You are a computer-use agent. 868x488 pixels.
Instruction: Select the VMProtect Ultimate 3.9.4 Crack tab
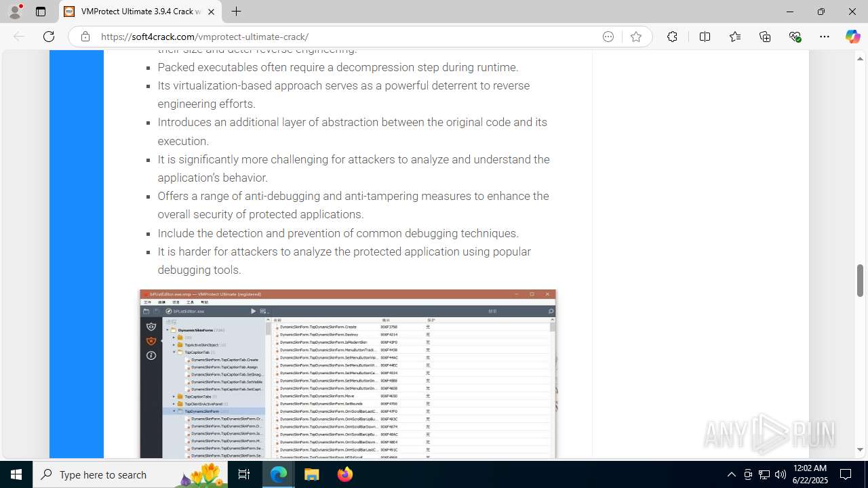(140, 12)
